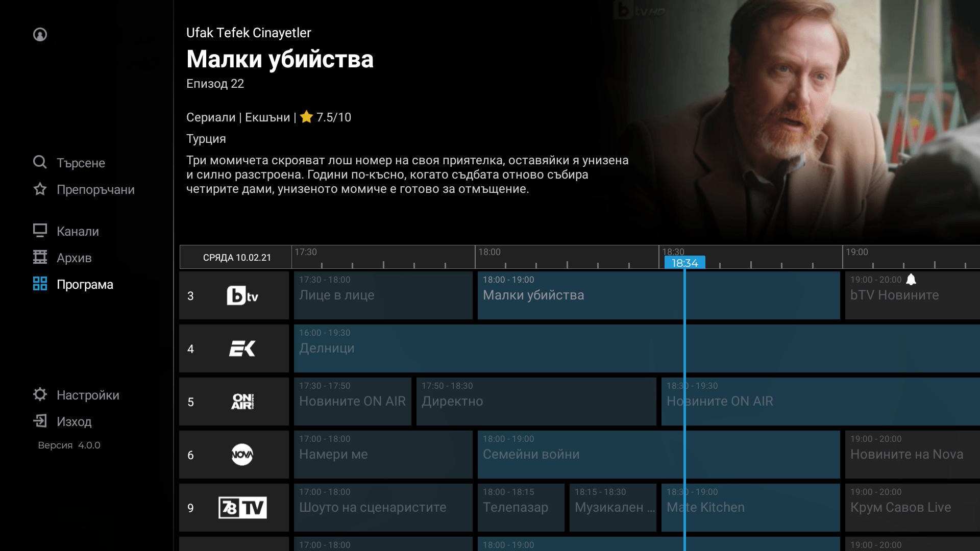Click the Препоръчани star icon

click(40, 189)
